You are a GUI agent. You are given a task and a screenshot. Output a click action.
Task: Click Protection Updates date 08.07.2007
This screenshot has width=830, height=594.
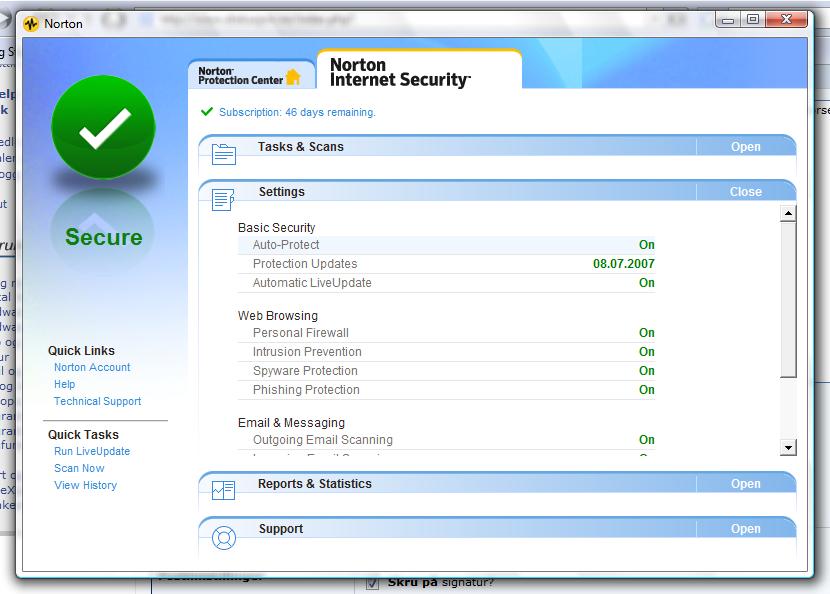click(x=624, y=264)
